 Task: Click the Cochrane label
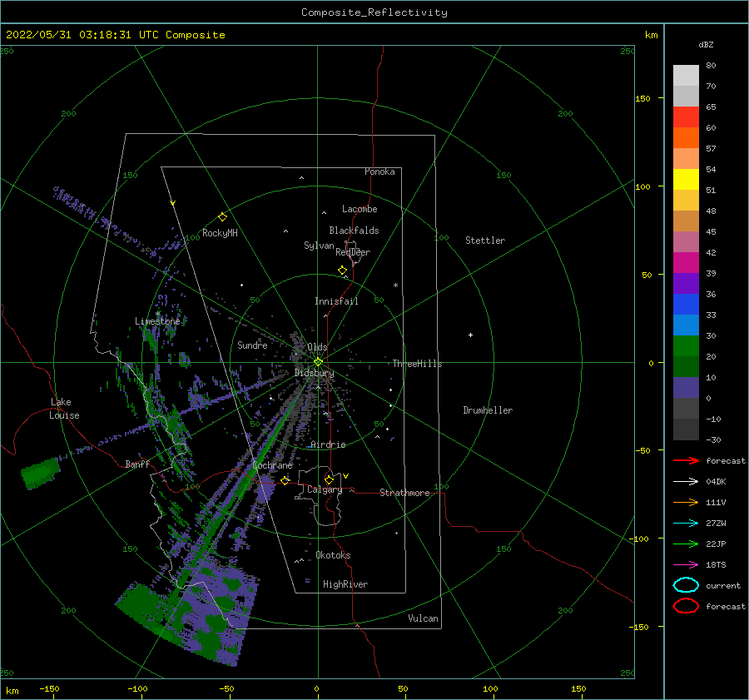(272, 465)
